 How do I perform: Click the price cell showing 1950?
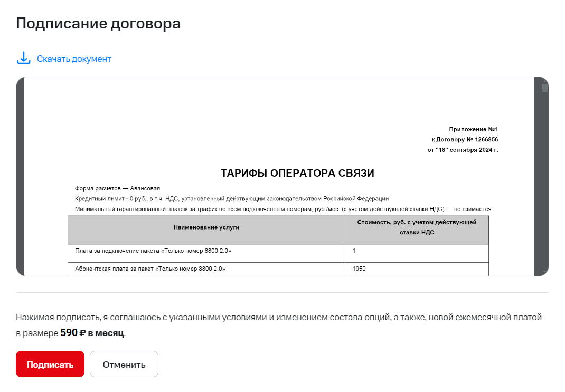click(x=359, y=269)
